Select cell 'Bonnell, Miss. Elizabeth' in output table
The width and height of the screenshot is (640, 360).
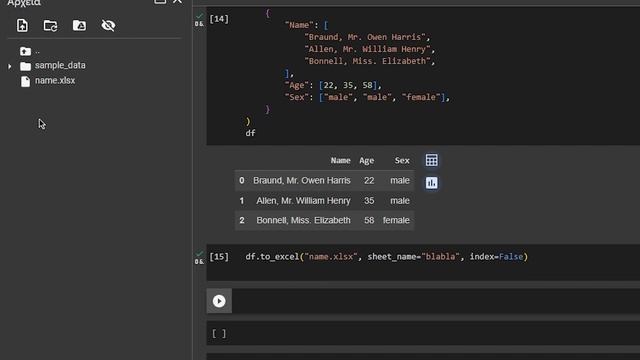[303, 220]
